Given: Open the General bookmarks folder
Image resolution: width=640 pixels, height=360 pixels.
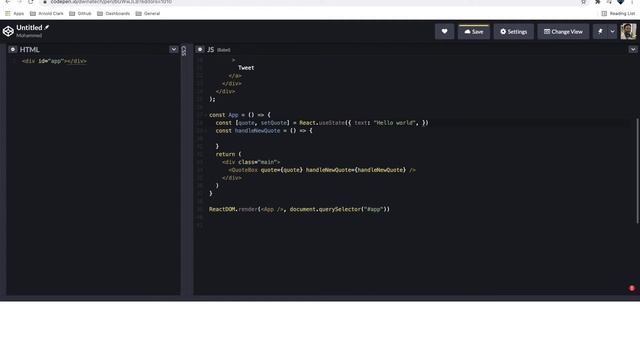Looking at the screenshot, I should click(148, 13).
